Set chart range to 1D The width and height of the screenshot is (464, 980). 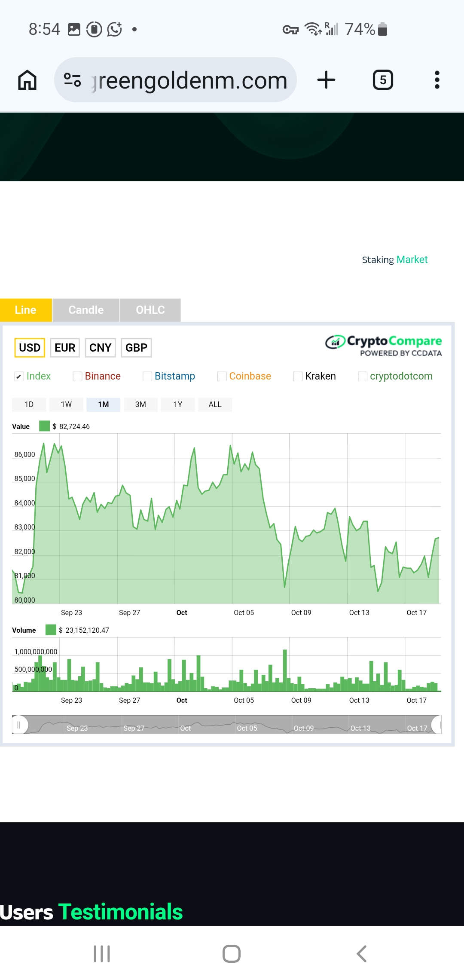(29, 404)
